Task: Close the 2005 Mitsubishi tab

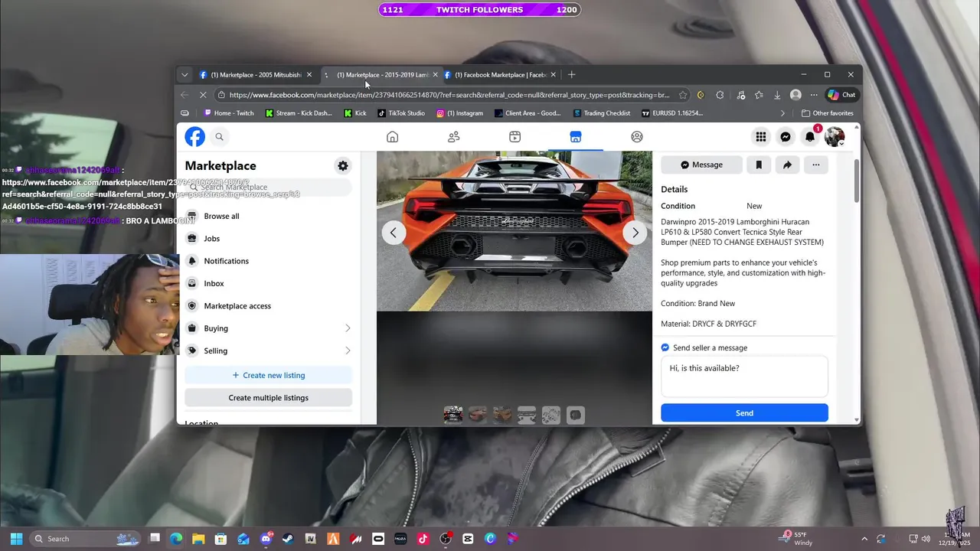Action: point(309,75)
